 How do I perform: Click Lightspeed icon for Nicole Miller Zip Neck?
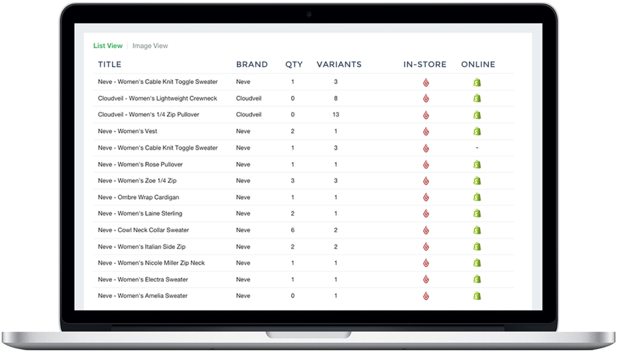[x=426, y=263]
